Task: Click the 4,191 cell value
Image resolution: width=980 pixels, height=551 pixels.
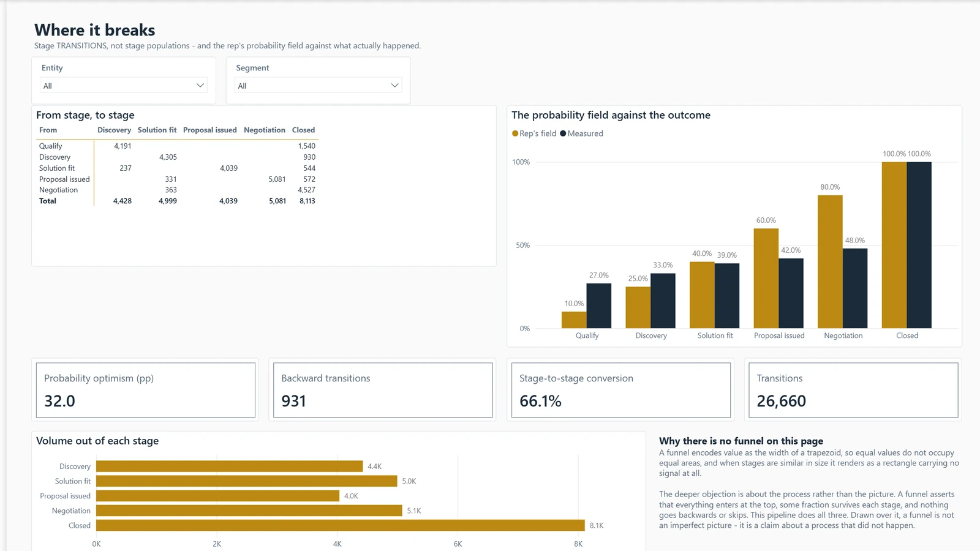Action: [123, 146]
